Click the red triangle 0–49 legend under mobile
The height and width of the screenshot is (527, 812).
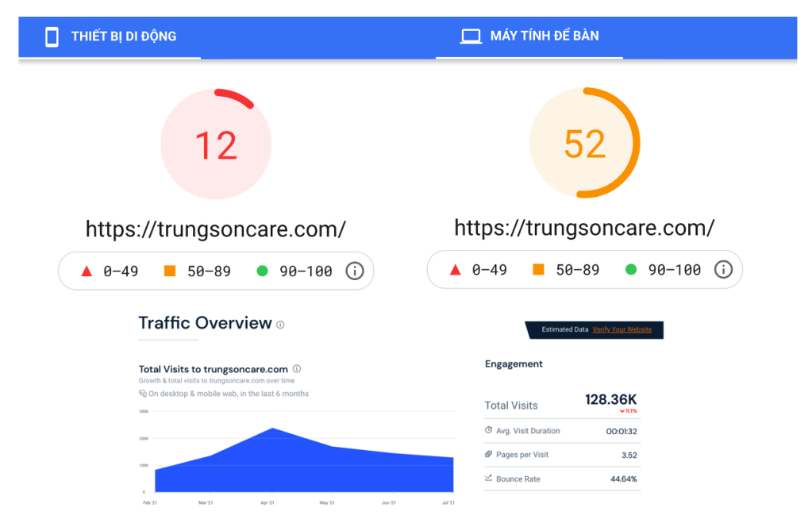pos(87,271)
